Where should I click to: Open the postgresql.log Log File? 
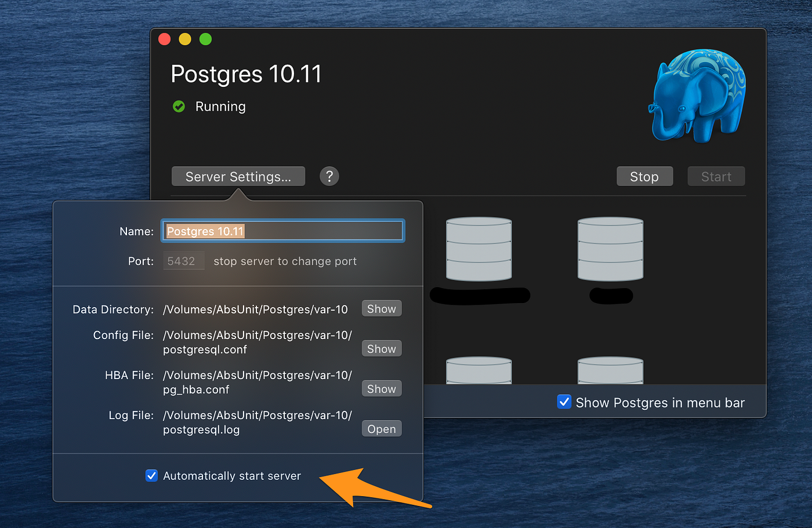tap(382, 429)
